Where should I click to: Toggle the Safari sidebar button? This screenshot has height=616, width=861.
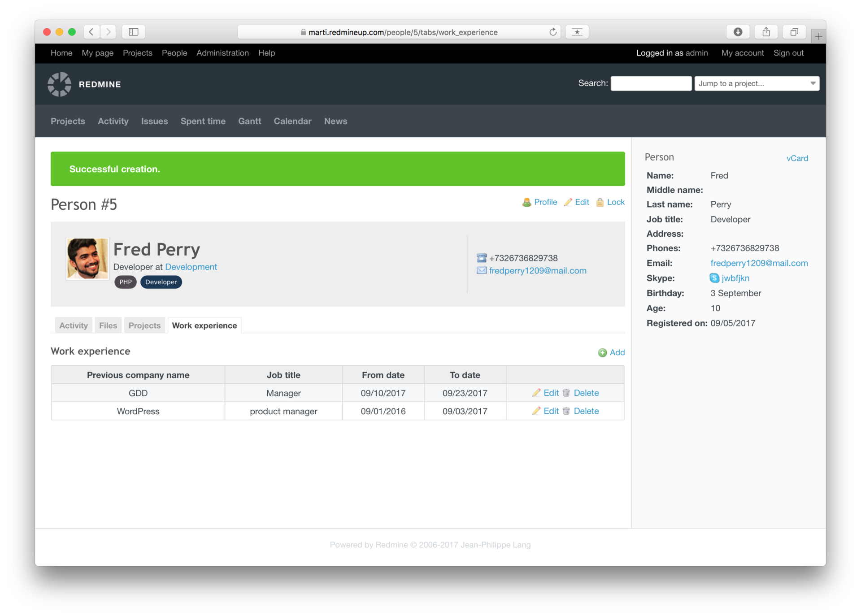pyautogui.click(x=134, y=32)
